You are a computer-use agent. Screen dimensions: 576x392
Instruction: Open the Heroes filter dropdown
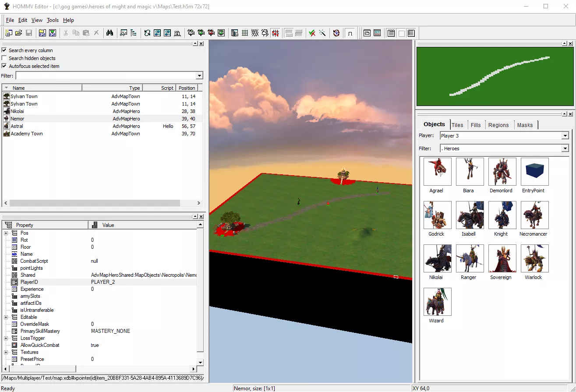click(565, 148)
